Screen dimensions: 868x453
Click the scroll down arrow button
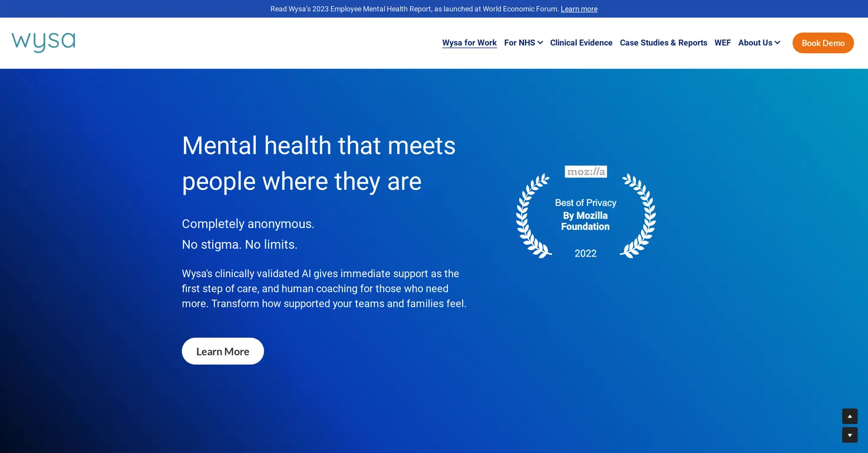pyautogui.click(x=850, y=435)
